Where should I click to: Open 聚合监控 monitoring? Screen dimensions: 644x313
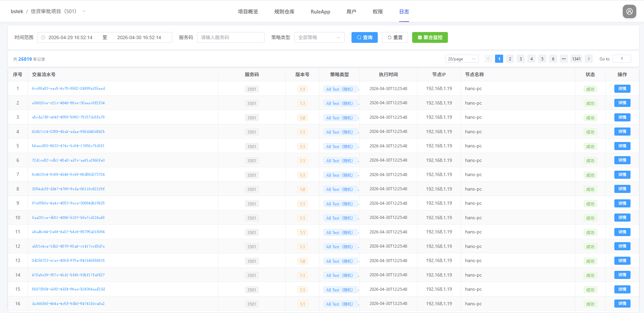(430, 37)
